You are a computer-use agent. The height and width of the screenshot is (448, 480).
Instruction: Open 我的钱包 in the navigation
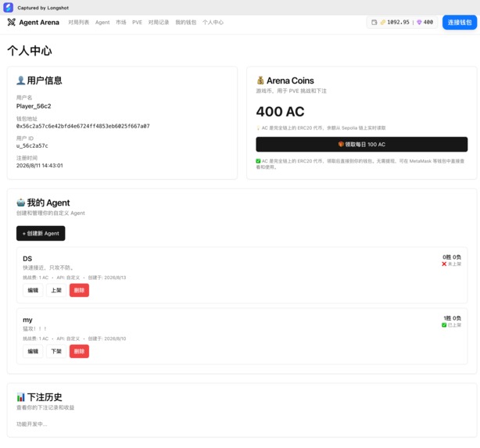click(186, 22)
